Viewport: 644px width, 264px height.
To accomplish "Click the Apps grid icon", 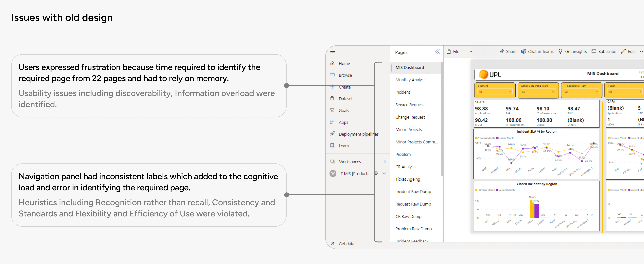I will pos(332,122).
